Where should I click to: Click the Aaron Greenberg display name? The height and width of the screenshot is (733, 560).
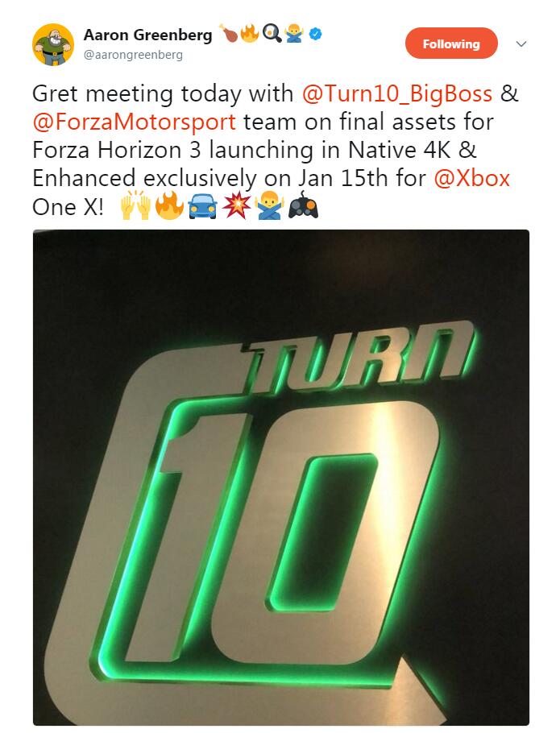tap(147, 34)
